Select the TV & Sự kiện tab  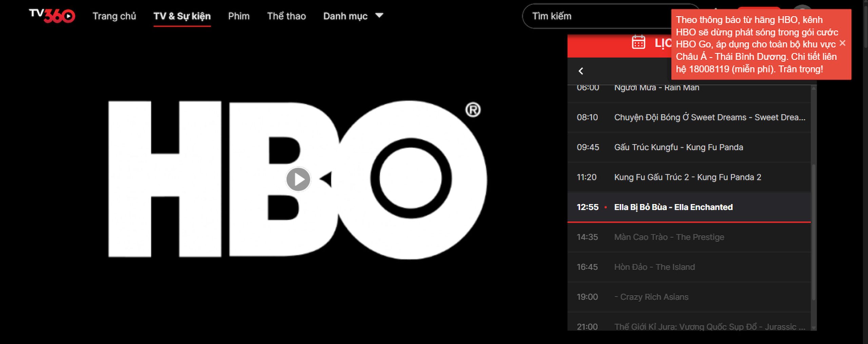point(182,16)
